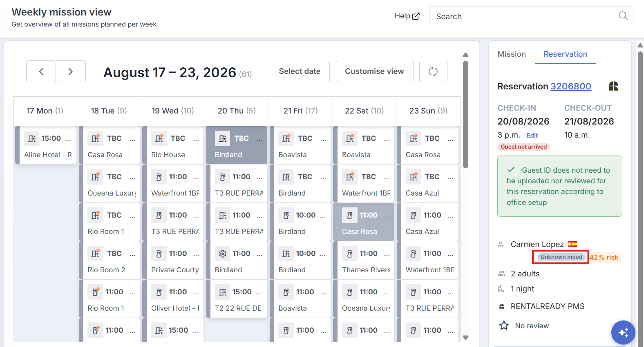Open the AI assistant sparkle button
The height and width of the screenshot is (347, 644).
point(623,333)
